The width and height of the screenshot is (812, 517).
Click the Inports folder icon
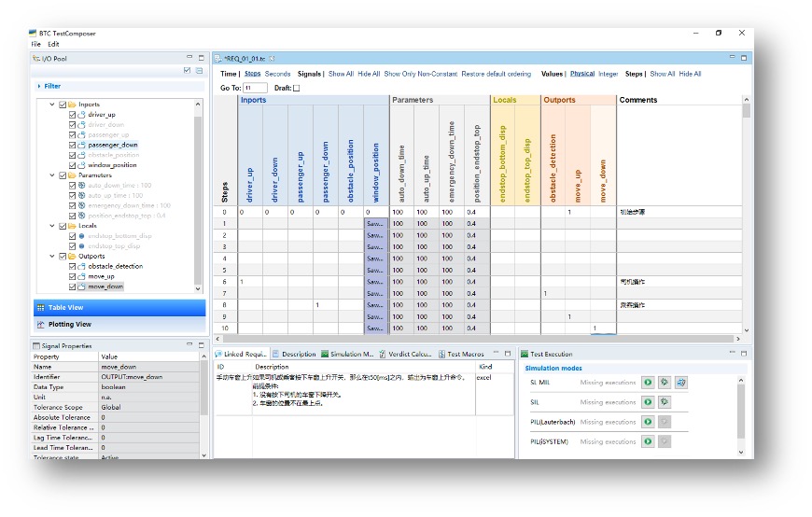tap(72, 105)
